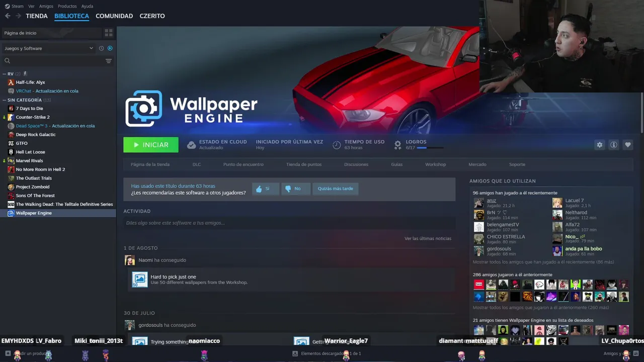644x362 pixels.
Task: Select VRChat in the game list
Action: pos(47,91)
